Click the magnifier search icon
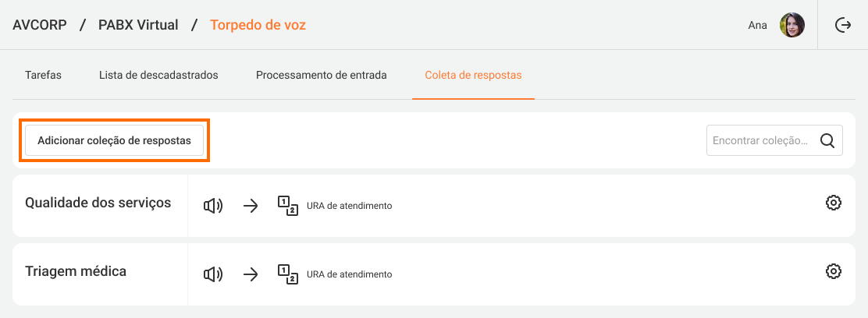 [x=827, y=141]
